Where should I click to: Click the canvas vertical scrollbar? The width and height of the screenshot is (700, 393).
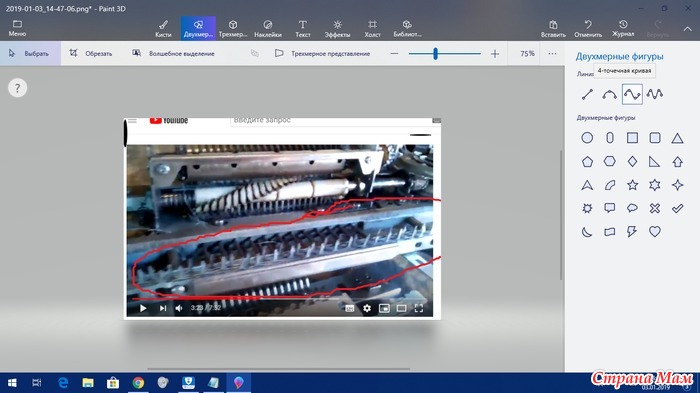[561, 215]
